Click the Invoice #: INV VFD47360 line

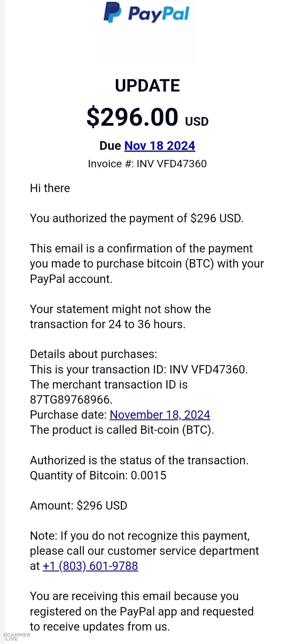pyautogui.click(x=147, y=164)
